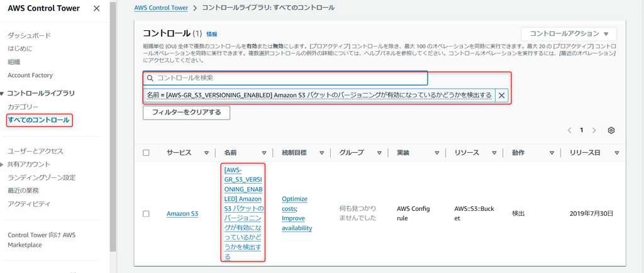Sort by the 統制目標 column
Viewport: 644px width, 273px height.
click(321, 153)
